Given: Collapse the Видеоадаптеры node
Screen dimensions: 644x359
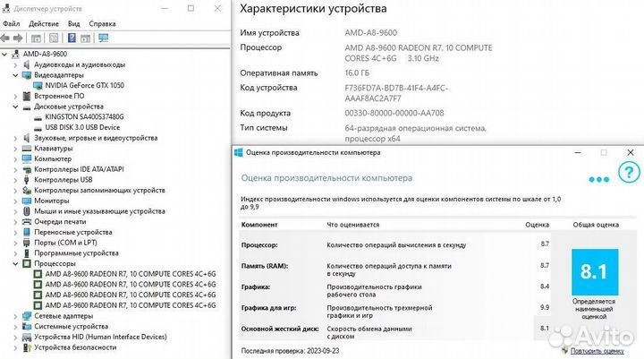Looking at the screenshot, I should tap(15, 75).
